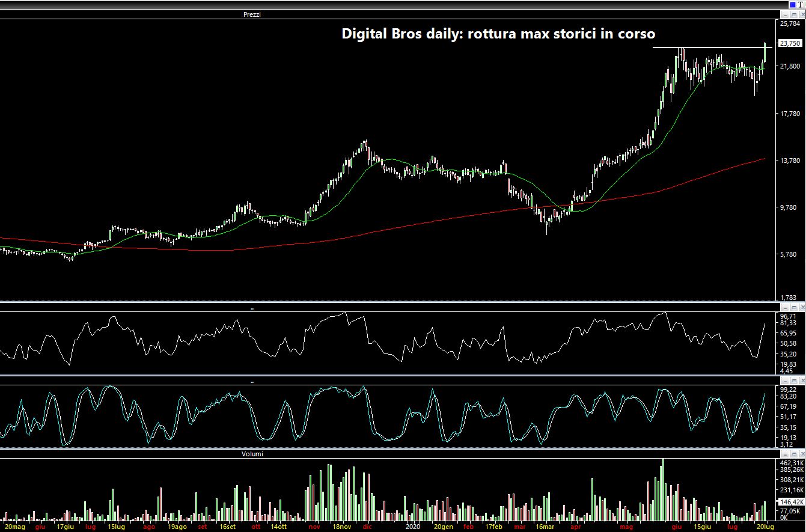
Task: Click the 96,71 RSI axis value
Action: [x=788, y=316]
